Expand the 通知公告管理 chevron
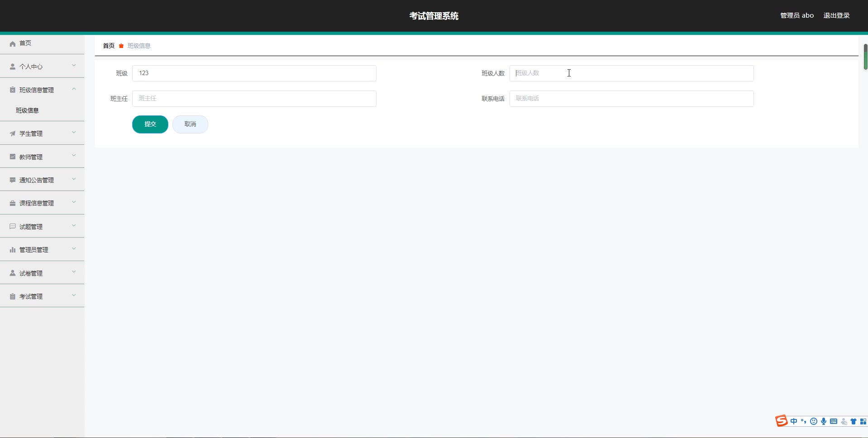This screenshot has height=438, width=868. (74, 179)
